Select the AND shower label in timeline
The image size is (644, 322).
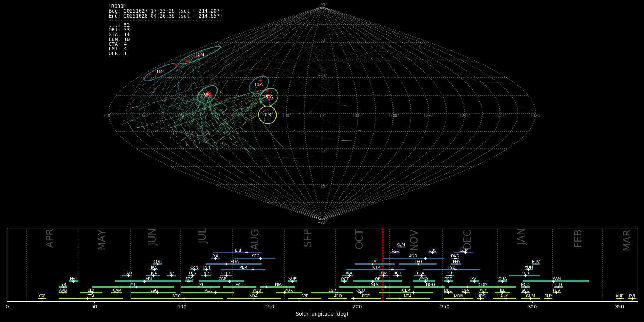[413, 256]
